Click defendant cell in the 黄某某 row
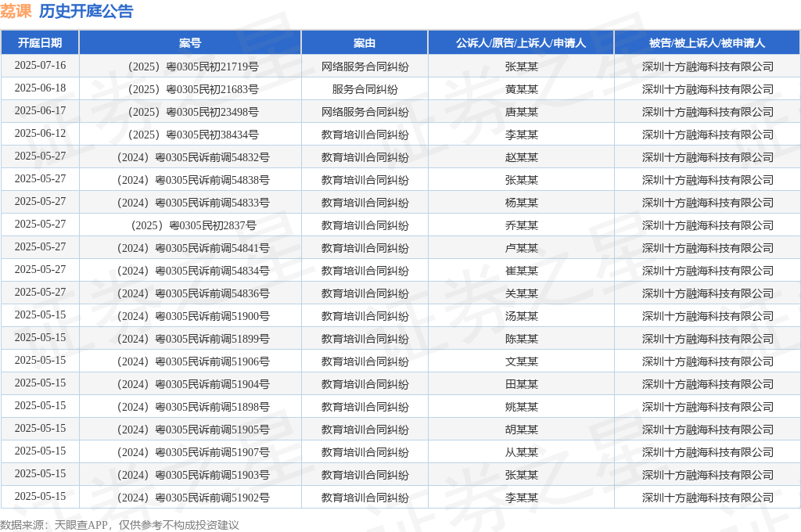Viewport: 801px width, 532px height. pos(707,89)
